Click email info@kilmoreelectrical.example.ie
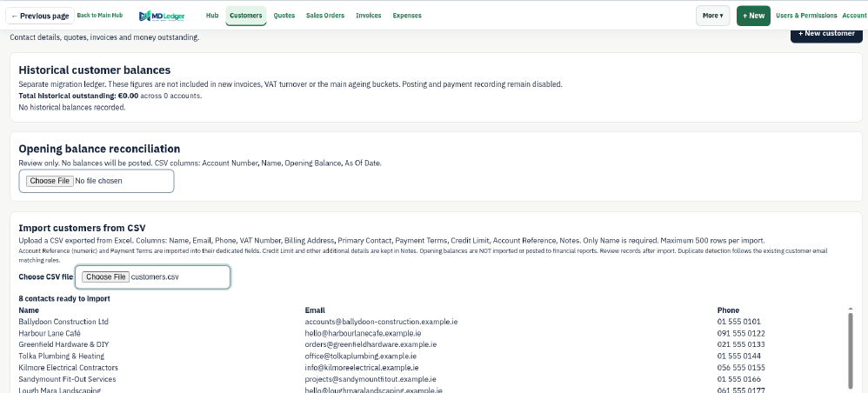Screen dimensions: 868x393 pos(362,368)
